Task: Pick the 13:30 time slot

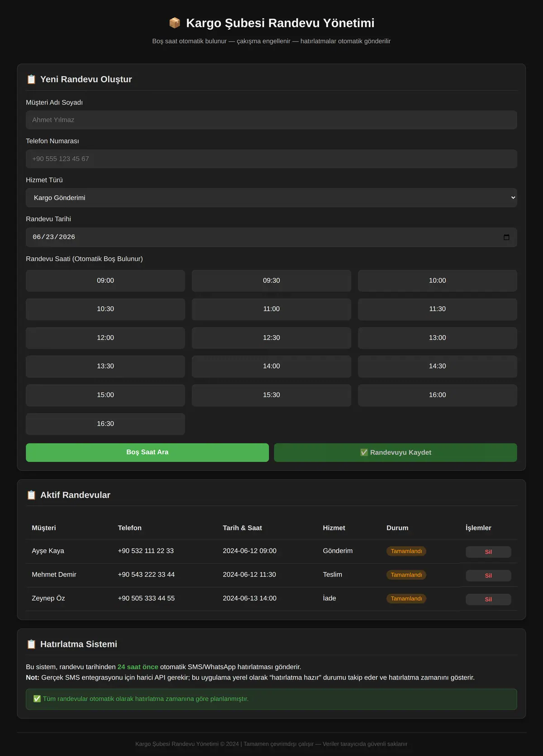Action: point(105,366)
